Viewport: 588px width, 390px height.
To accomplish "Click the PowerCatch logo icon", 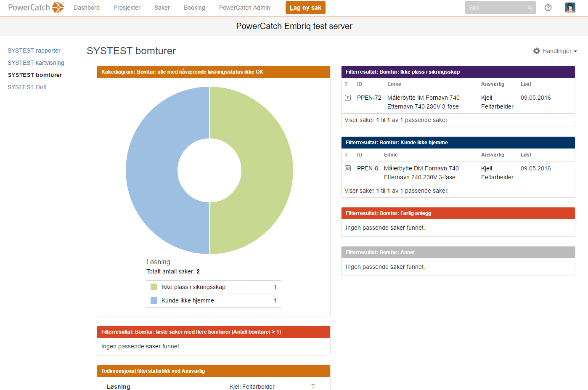I will tap(58, 8).
